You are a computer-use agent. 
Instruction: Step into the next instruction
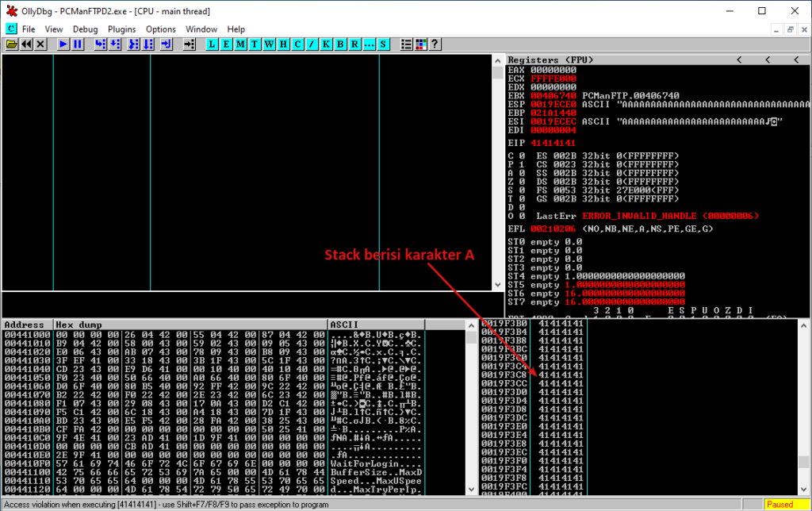click(99, 44)
